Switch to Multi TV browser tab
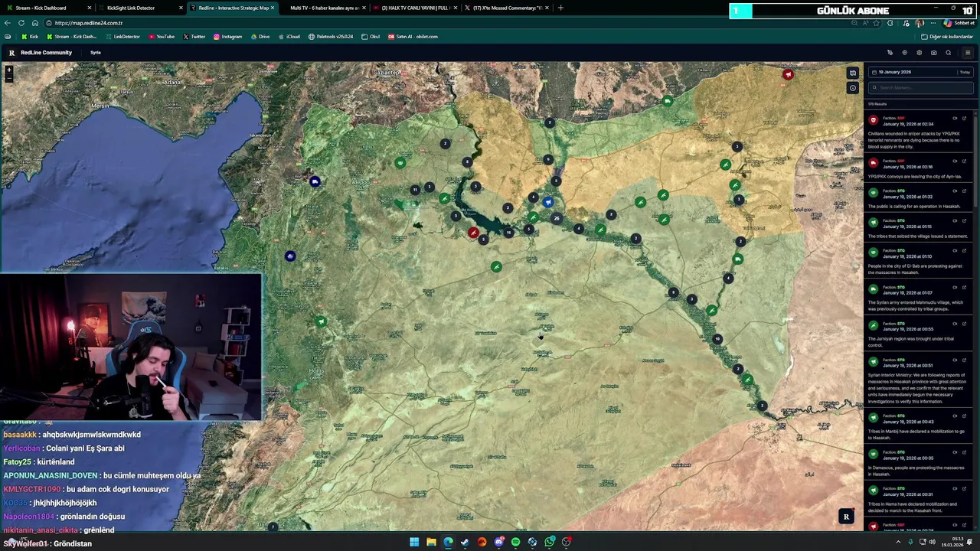Viewport: 980px width, 551px height. 325,8
